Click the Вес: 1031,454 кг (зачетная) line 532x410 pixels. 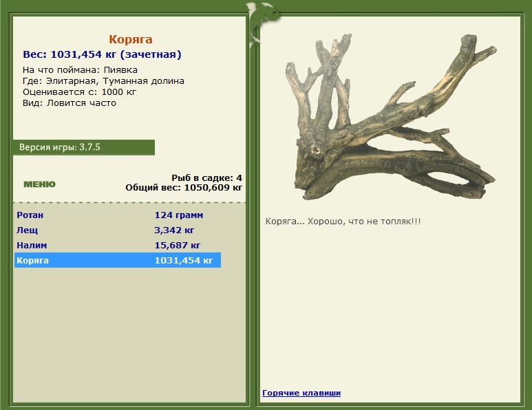coord(102,54)
